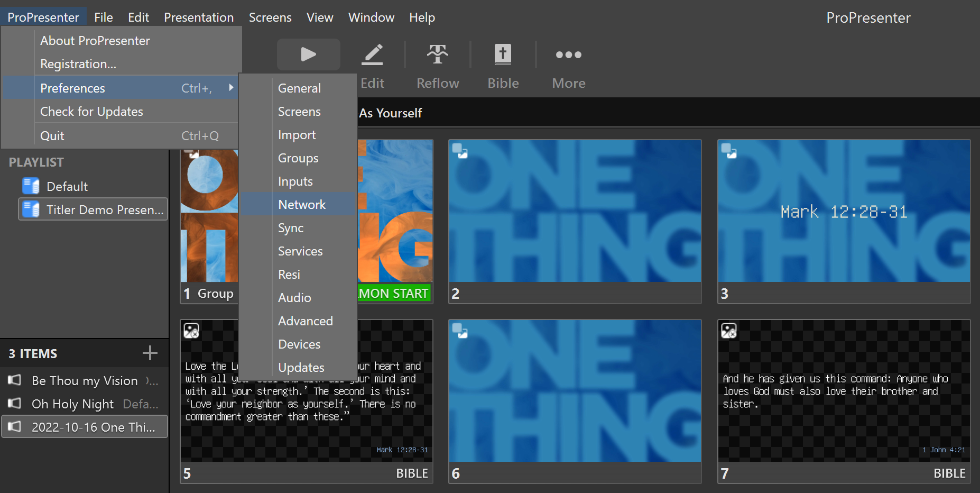Select the Reflow icon

[437, 54]
